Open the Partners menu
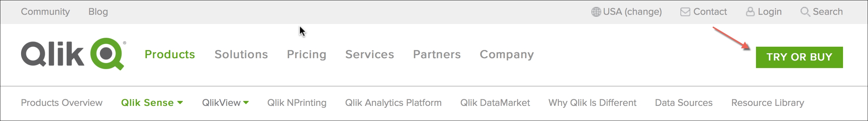Viewport: 868px width, 121px height. [437, 54]
